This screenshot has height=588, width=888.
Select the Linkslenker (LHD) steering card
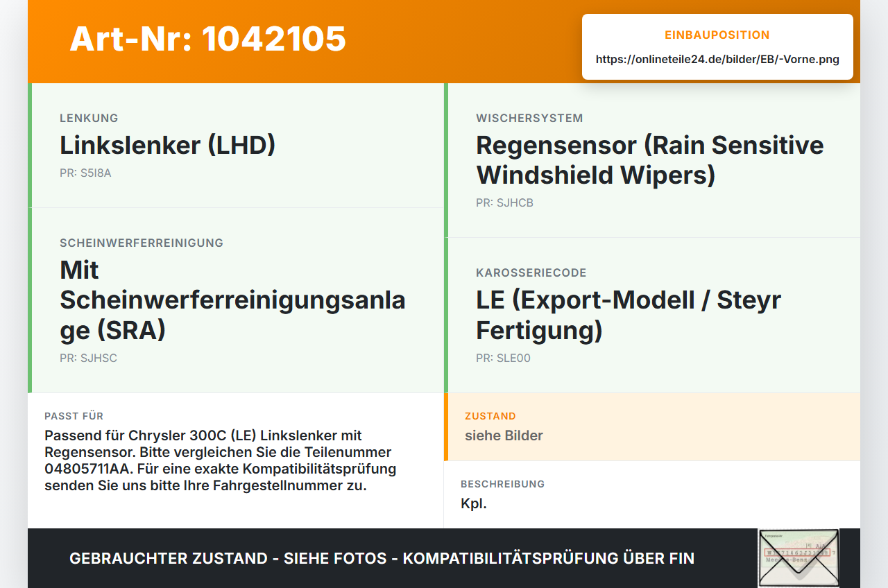(x=236, y=146)
